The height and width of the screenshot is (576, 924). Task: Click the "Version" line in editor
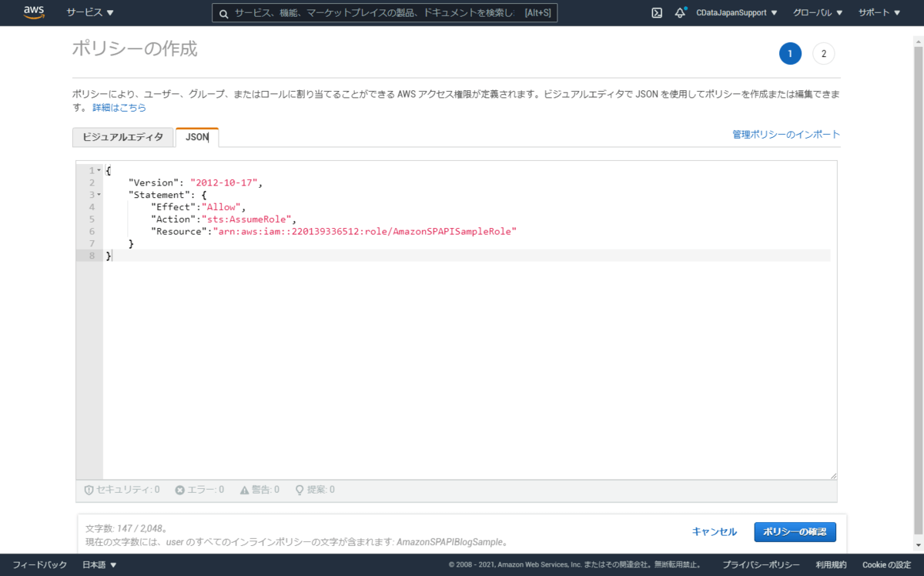click(195, 183)
